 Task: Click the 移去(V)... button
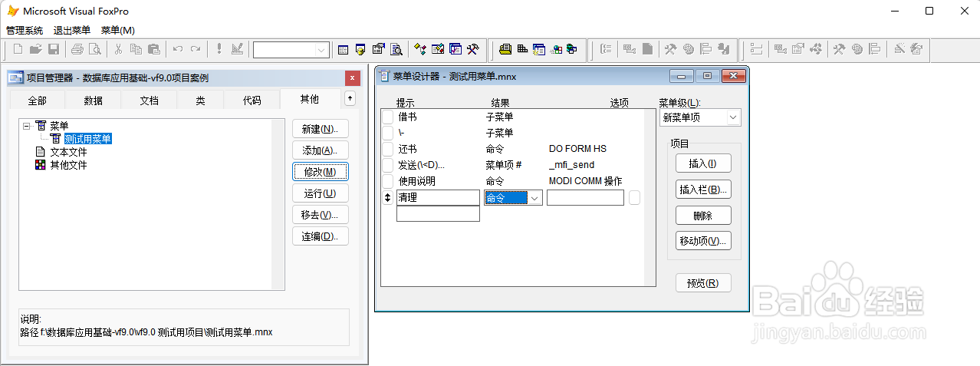[x=321, y=215]
